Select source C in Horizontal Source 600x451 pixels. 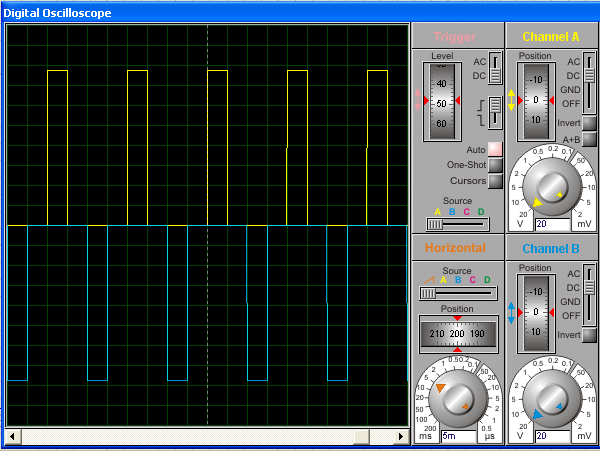[473, 280]
